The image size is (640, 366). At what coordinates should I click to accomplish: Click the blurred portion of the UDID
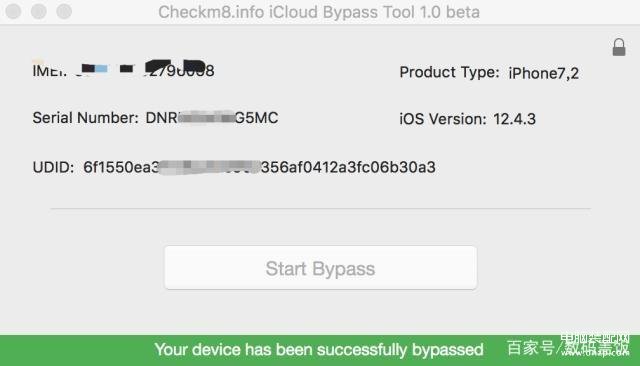tap(209, 167)
